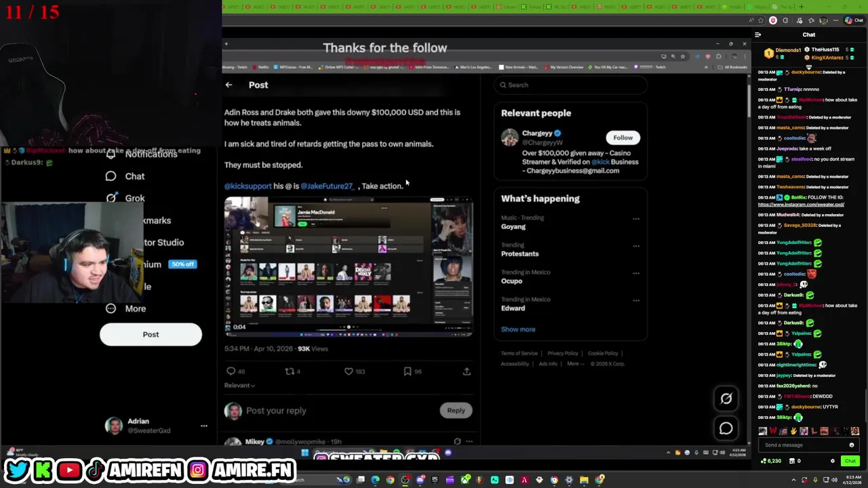
Task: Open more options on Mikey's reply
Action: pos(469,441)
